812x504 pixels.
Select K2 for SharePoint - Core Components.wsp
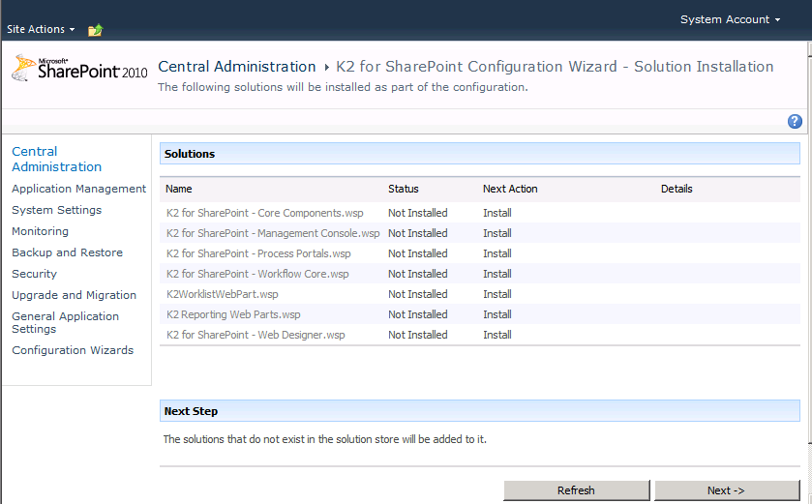pyautogui.click(x=264, y=213)
